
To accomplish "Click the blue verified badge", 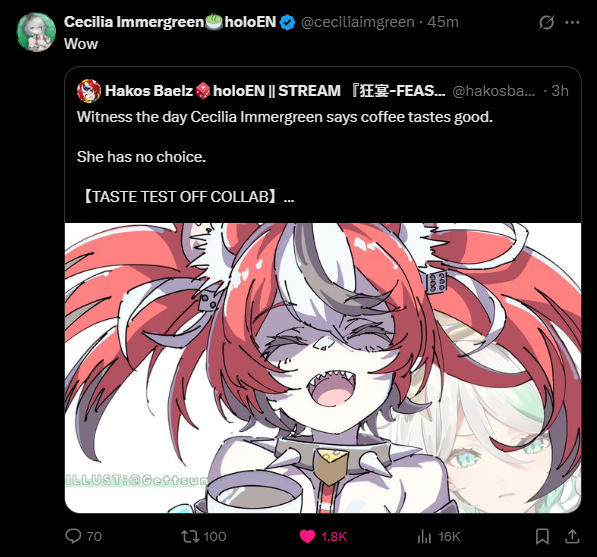I will [287, 22].
